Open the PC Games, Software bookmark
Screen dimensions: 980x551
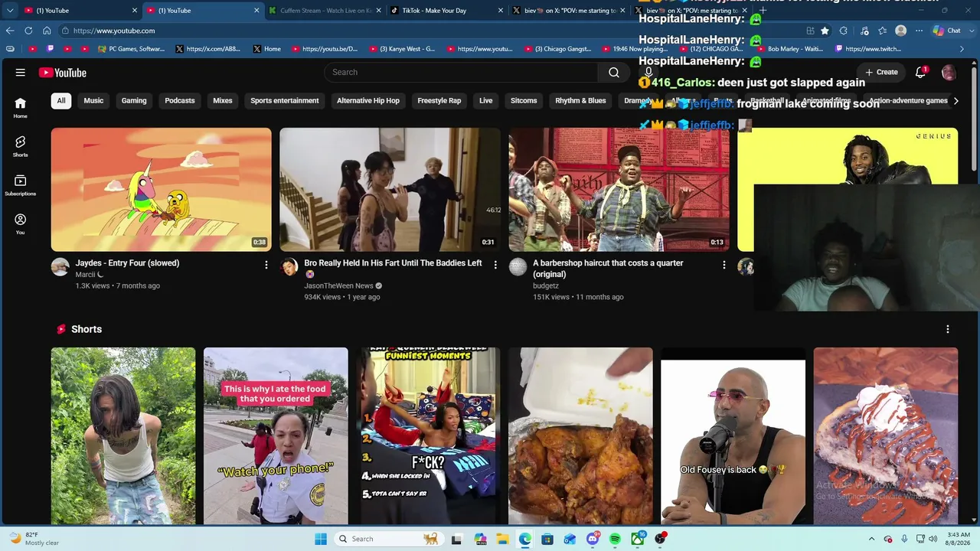(x=132, y=49)
